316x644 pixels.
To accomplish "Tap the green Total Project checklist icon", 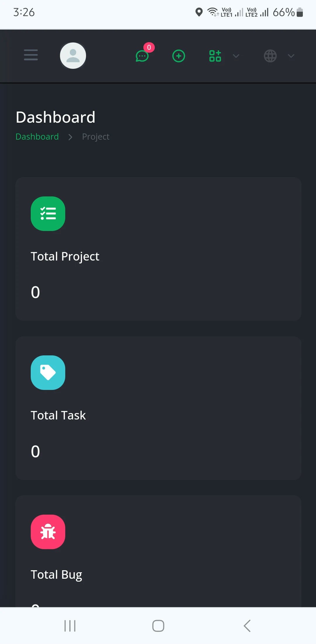I will click(x=48, y=214).
